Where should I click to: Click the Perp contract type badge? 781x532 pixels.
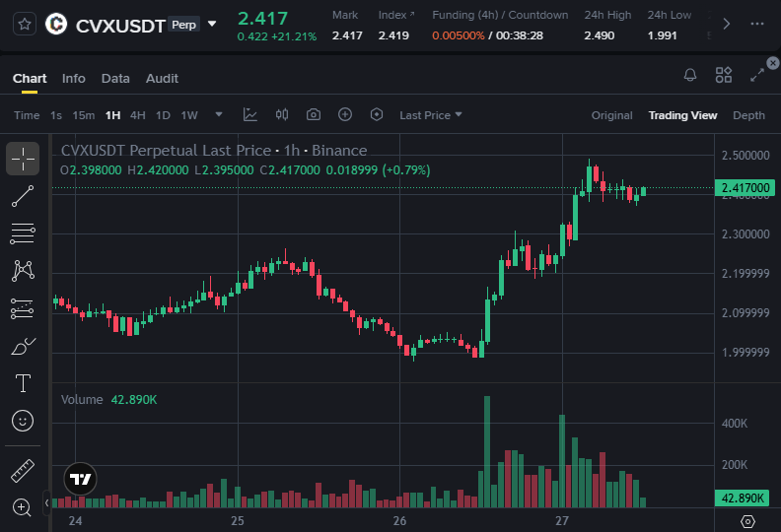(183, 25)
